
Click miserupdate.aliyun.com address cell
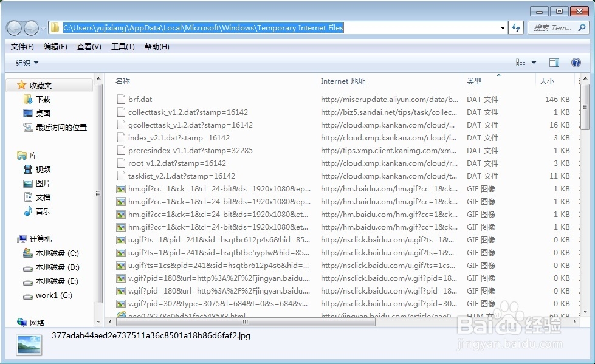(390, 100)
